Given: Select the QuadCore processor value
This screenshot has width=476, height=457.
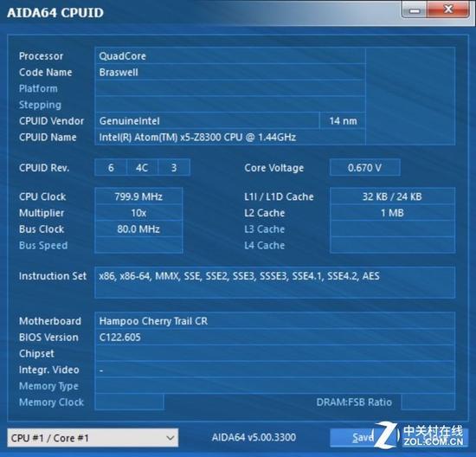Looking at the screenshot, I should point(122,56).
